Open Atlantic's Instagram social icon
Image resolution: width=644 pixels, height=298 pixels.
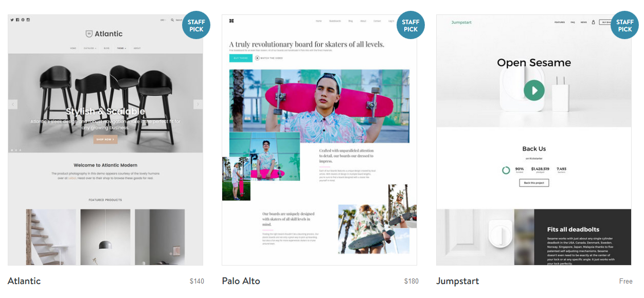pos(28,19)
